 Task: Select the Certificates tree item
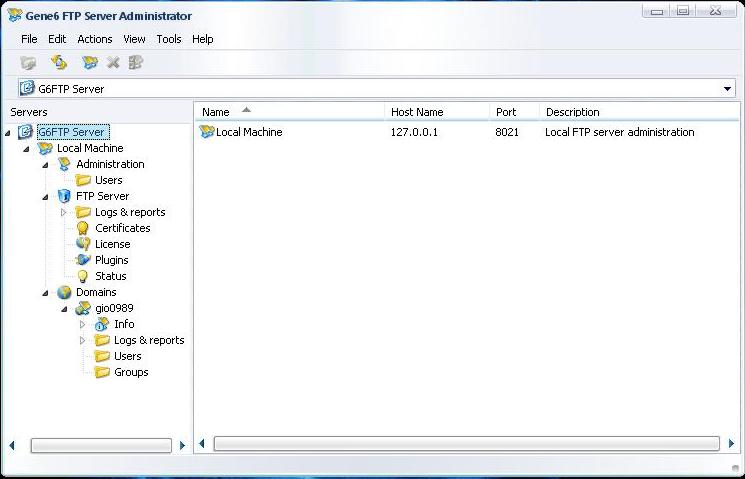(x=123, y=228)
